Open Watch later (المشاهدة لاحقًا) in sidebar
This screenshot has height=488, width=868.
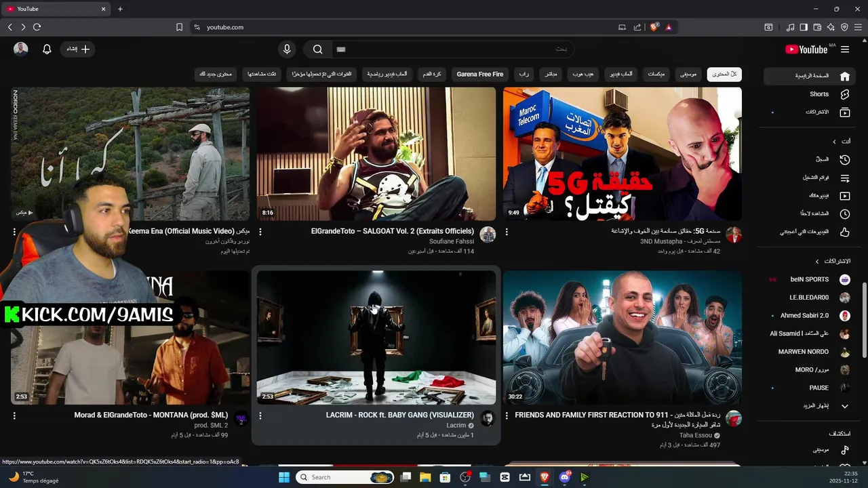[808, 213]
